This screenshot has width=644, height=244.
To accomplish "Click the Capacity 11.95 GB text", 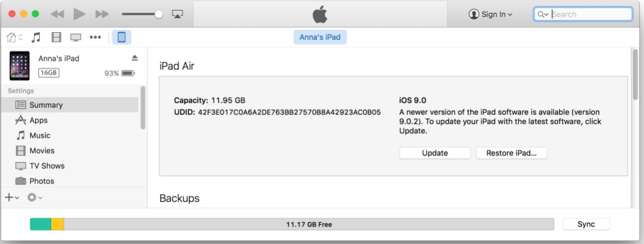I will pyautogui.click(x=210, y=100).
